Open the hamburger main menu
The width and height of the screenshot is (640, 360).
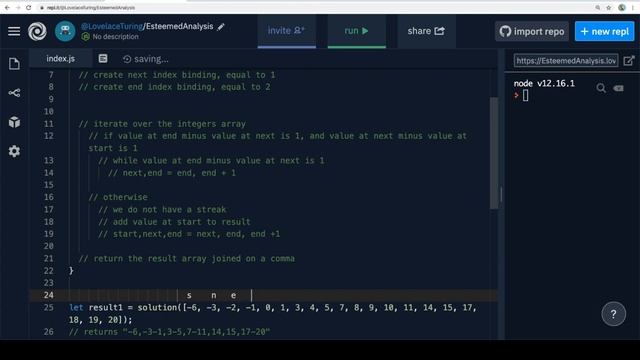pyautogui.click(x=14, y=31)
